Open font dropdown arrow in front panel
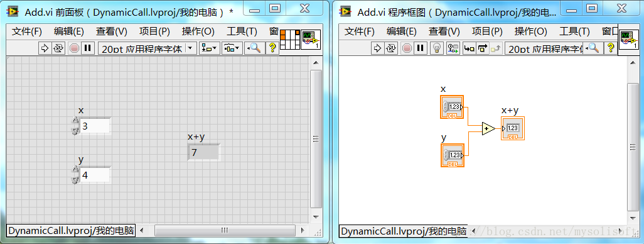This screenshot has height=244, width=644. coord(190,48)
